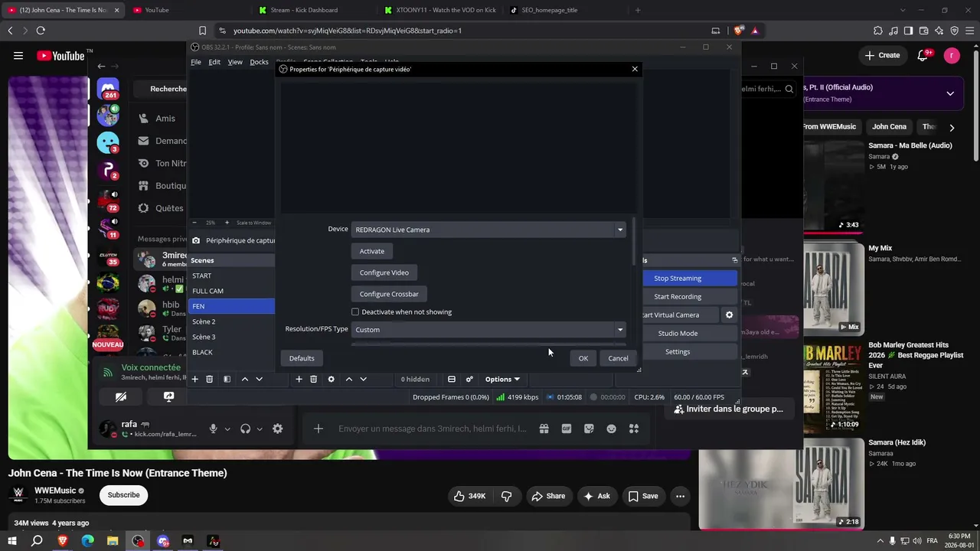Deafen audio with Discord headphones icon
This screenshot has height=551, width=980.
[x=245, y=429]
